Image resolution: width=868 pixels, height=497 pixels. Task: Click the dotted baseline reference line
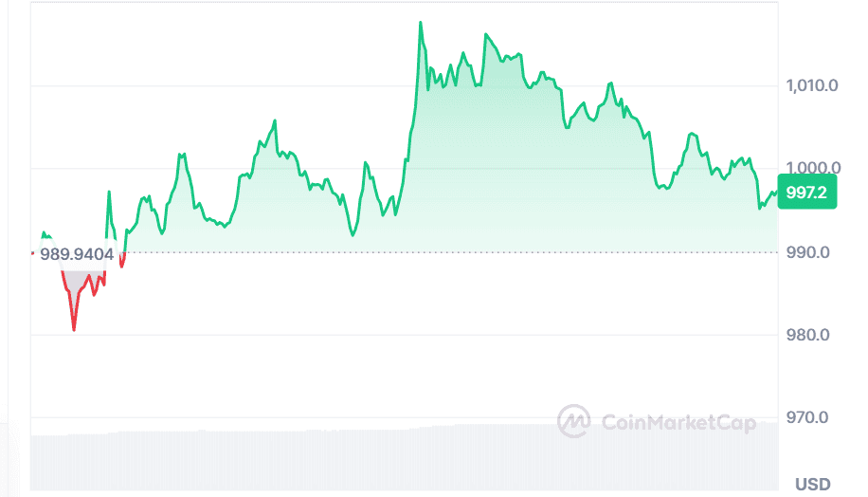[474, 252]
